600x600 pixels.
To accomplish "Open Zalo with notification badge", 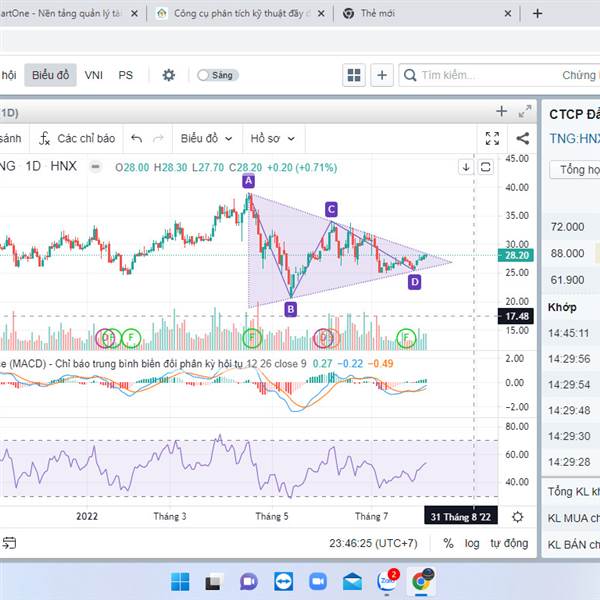I will pyautogui.click(x=387, y=581).
